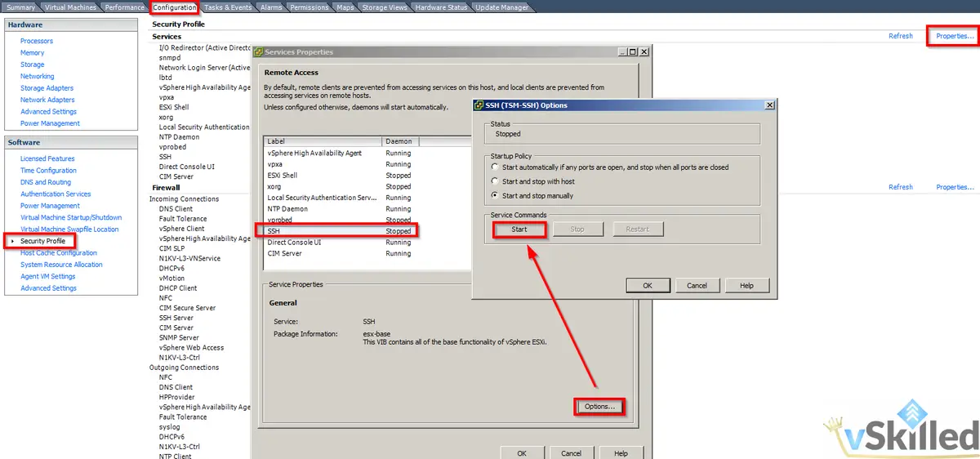Select the Configuration tab
Image resolution: width=980 pixels, height=459 pixels.
pyautogui.click(x=175, y=7)
